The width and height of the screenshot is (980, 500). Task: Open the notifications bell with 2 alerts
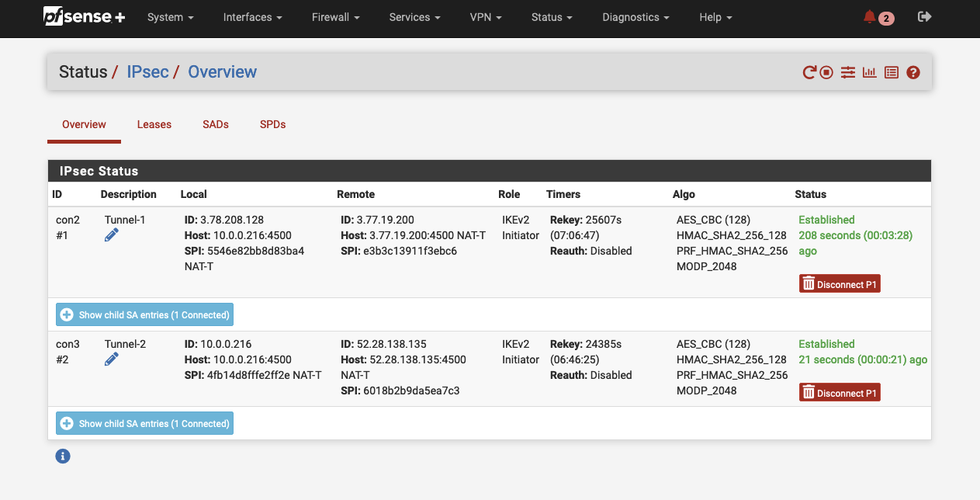(x=878, y=17)
